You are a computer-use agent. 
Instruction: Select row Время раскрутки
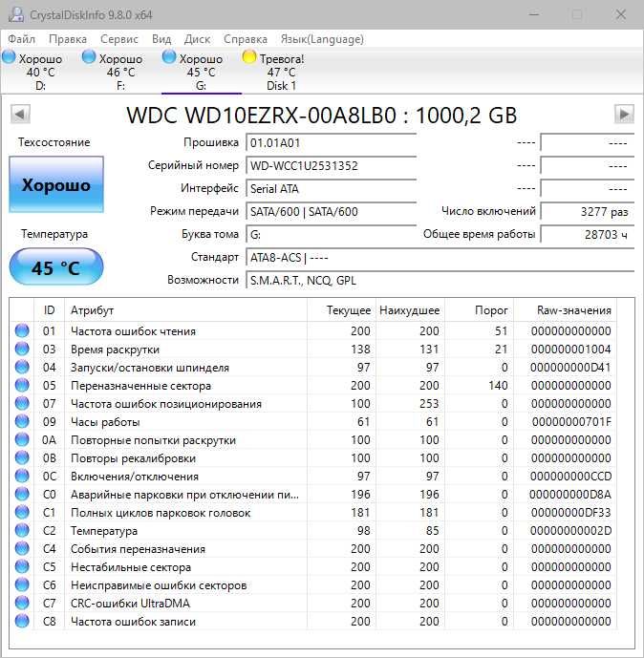pyautogui.click(x=312, y=349)
